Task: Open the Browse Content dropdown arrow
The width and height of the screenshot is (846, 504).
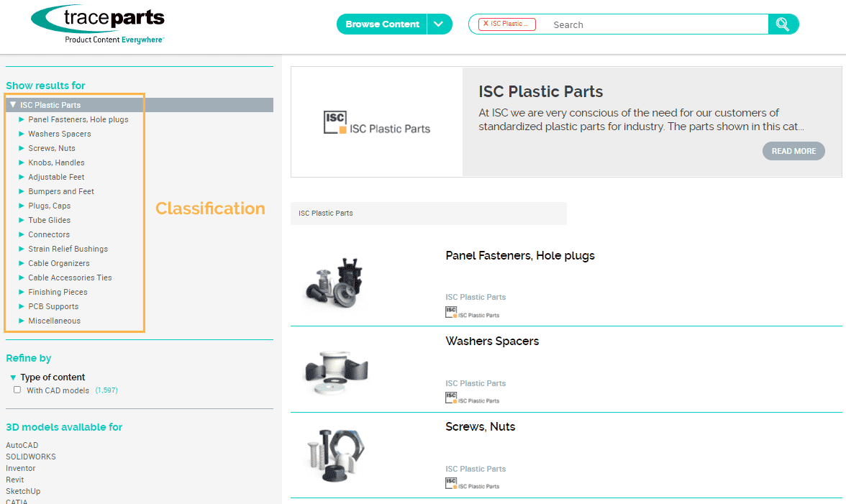Action: [439, 24]
